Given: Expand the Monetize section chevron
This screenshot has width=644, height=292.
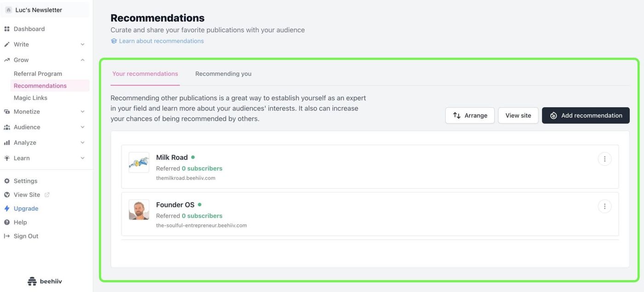Looking at the screenshot, I should click(x=82, y=111).
